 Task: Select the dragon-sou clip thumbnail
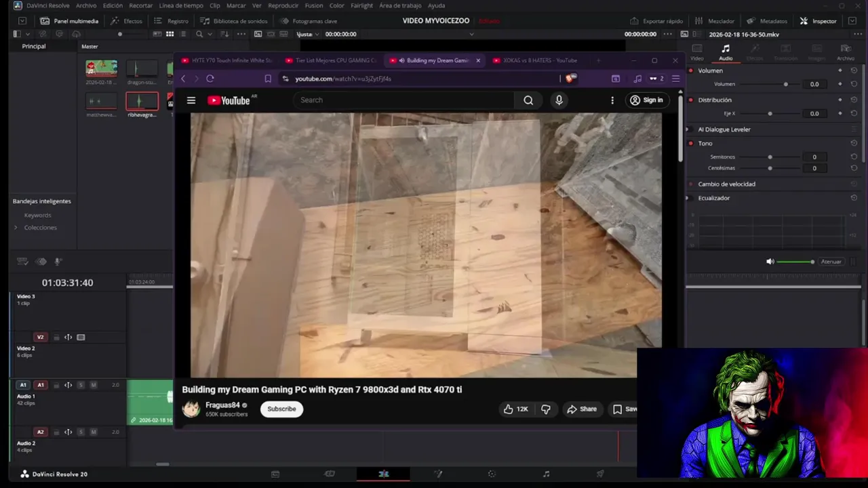click(x=142, y=68)
